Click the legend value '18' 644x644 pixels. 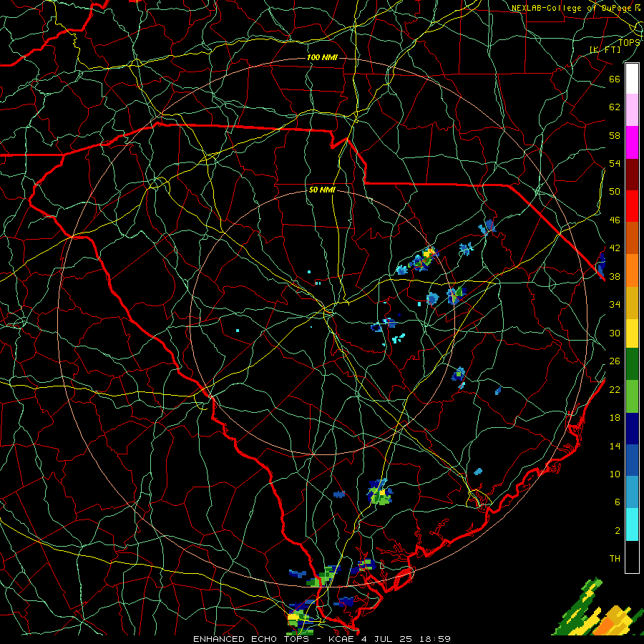point(615,418)
